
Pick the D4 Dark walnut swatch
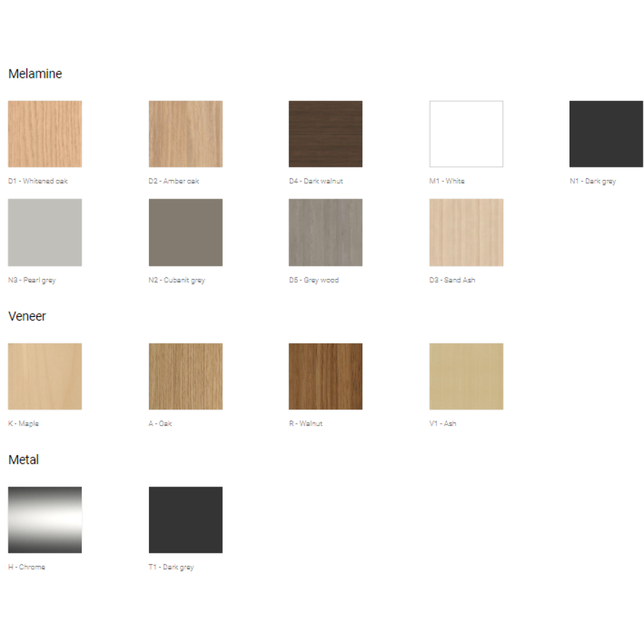pos(325,134)
